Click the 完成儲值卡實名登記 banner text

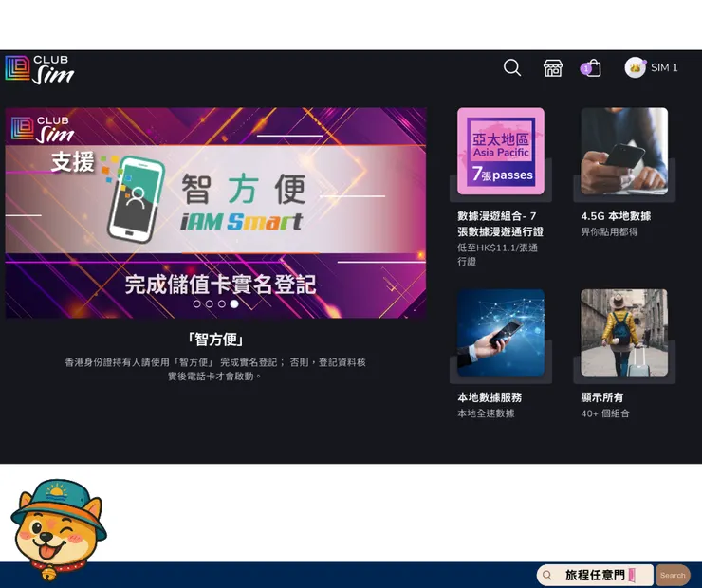pyautogui.click(x=220, y=285)
